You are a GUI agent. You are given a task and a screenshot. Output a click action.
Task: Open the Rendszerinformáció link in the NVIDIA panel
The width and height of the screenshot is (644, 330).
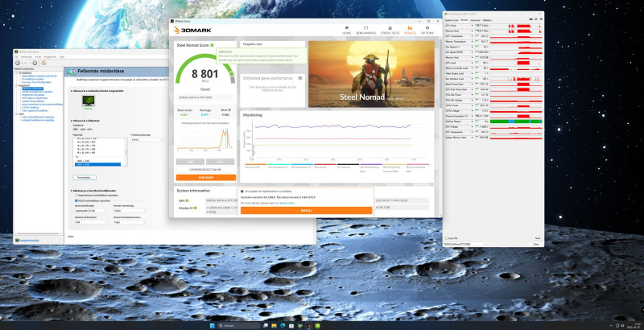(29, 240)
